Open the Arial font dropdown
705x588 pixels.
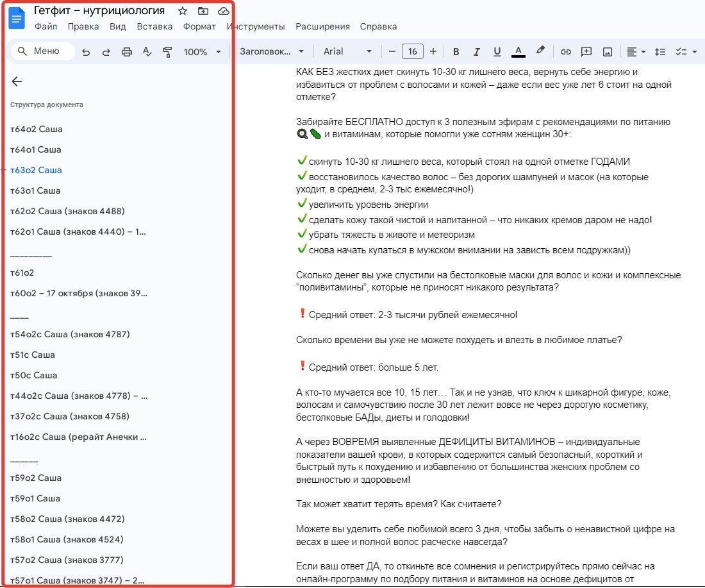pyautogui.click(x=347, y=52)
